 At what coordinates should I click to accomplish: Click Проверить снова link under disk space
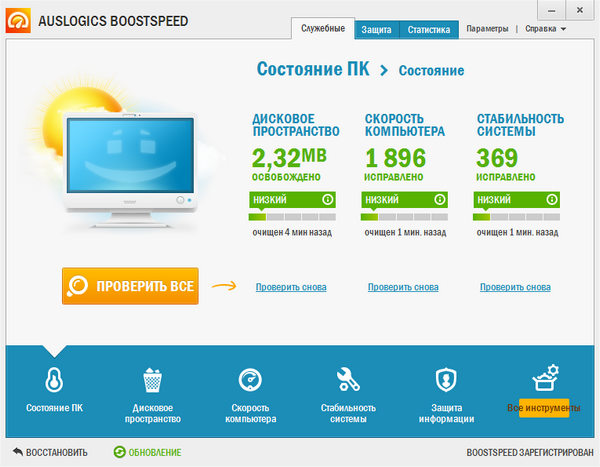[x=290, y=288]
